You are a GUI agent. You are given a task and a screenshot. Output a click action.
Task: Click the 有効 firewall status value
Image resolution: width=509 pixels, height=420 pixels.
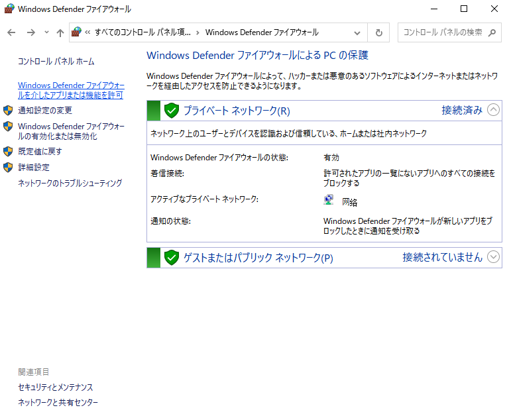pos(331,158)
